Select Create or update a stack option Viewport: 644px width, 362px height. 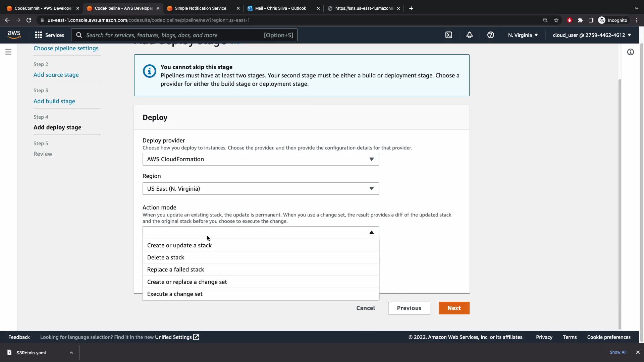pos(179,245)
